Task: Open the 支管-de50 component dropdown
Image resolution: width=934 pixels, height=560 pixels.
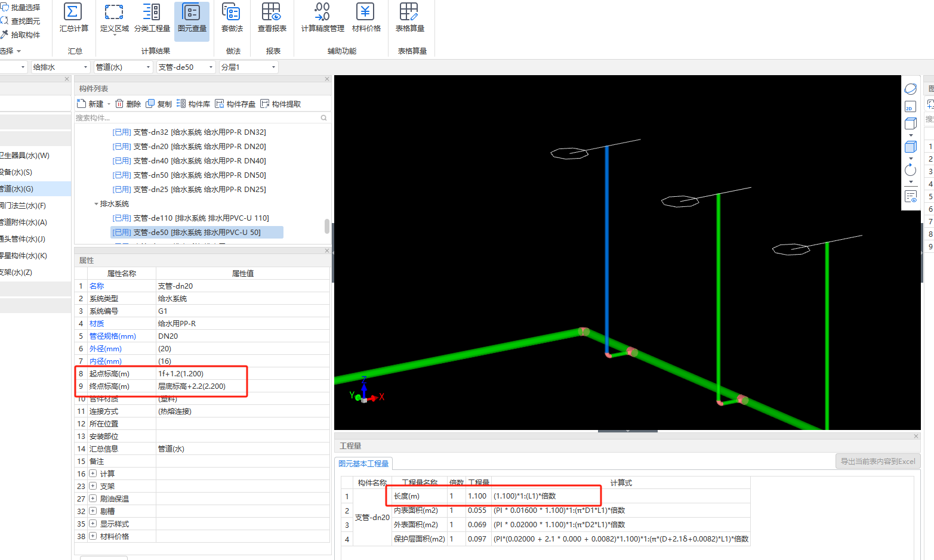Action: tap(186, 67)
